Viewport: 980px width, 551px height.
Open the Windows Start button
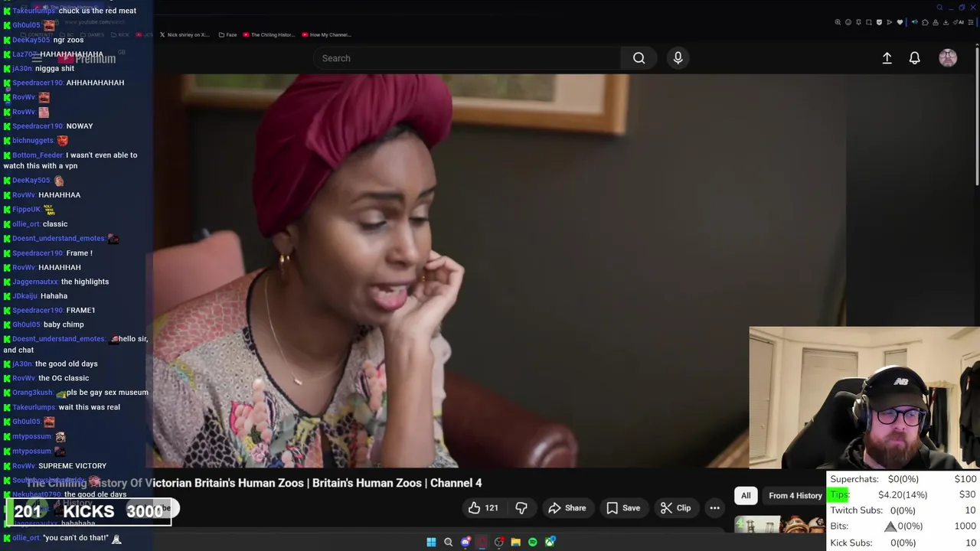[431, 543]
